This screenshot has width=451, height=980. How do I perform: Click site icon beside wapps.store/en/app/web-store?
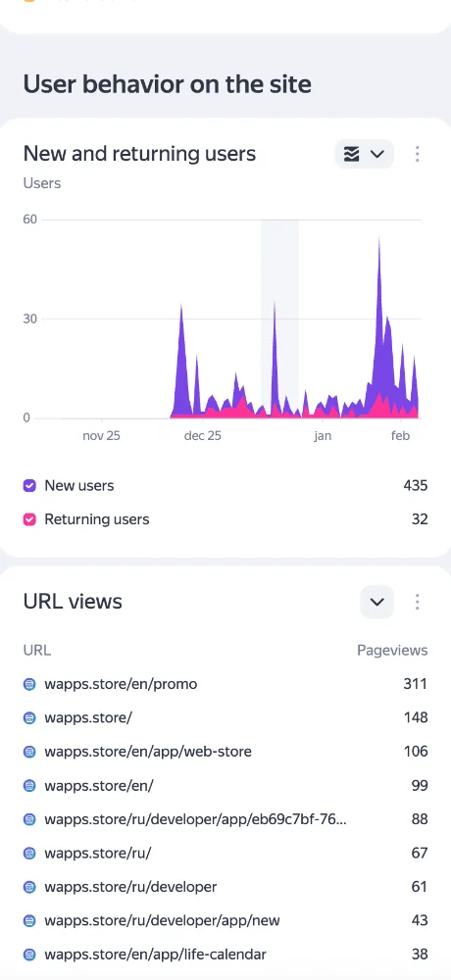[29, 752]
